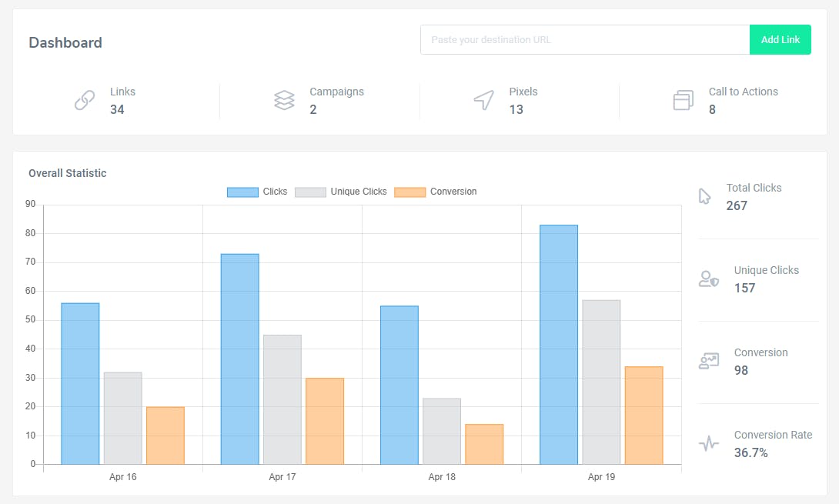
Task: Click the Add Link button
Action: (x=781, y=39)
